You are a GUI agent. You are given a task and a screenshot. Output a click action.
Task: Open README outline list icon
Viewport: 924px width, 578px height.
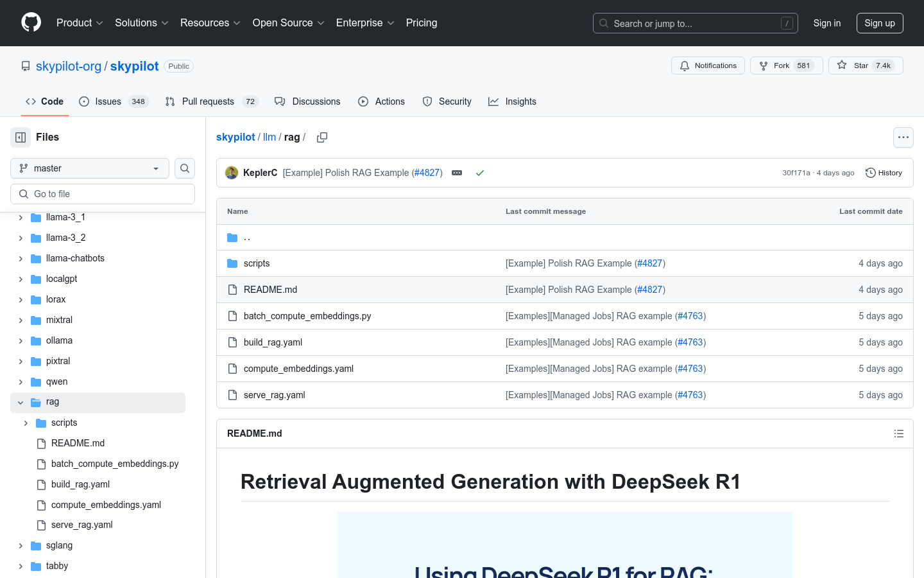point(898,433)
